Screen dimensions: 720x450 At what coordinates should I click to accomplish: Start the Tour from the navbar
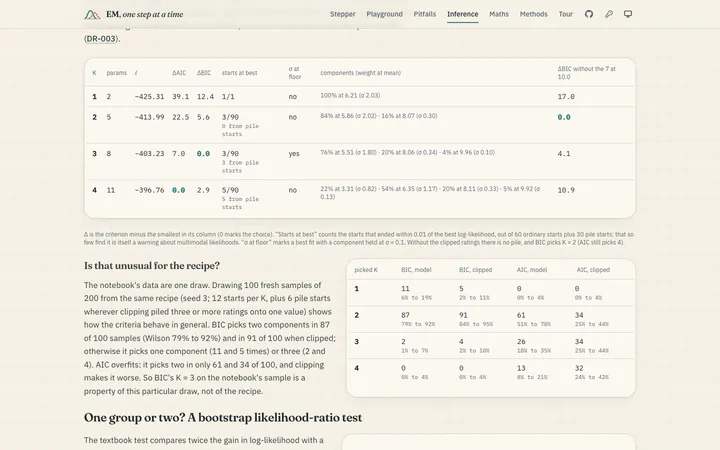tap(566, 14)
